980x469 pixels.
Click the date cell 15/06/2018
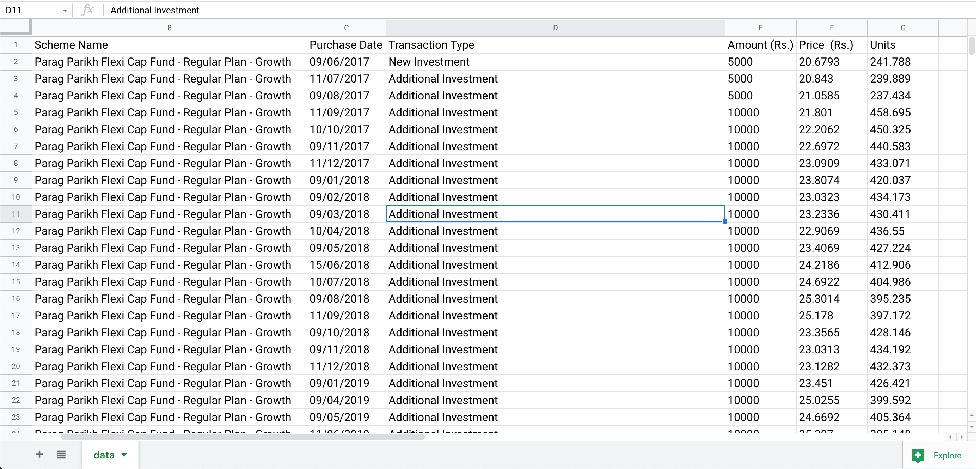pos(346,265)
